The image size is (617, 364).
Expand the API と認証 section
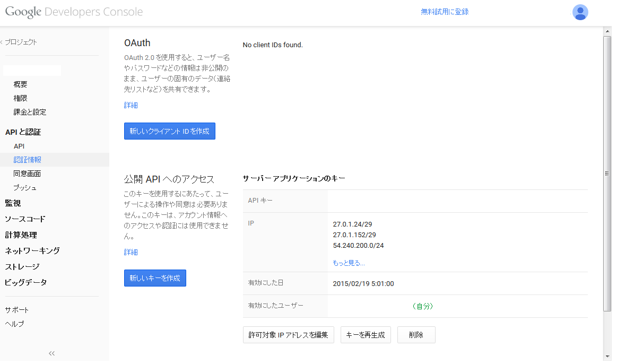pyautogui.click(x=23, y=132)
